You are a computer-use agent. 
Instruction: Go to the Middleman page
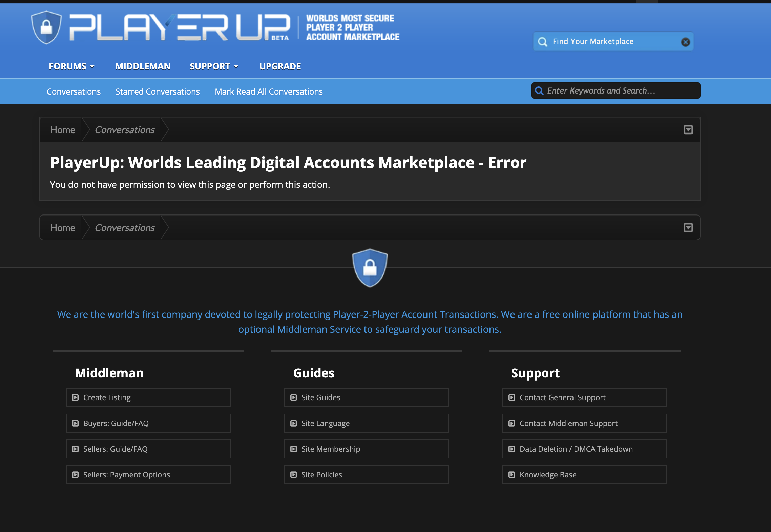(x=143, y=66)
